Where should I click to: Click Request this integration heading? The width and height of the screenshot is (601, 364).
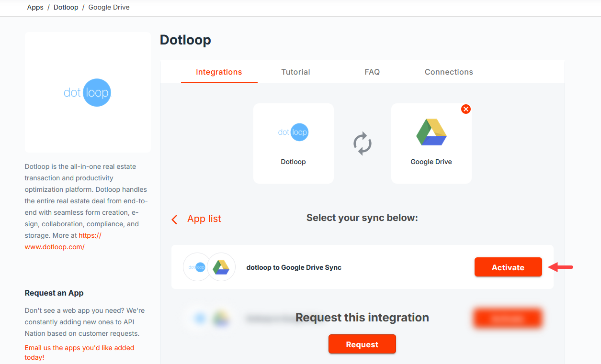[362, 318]
